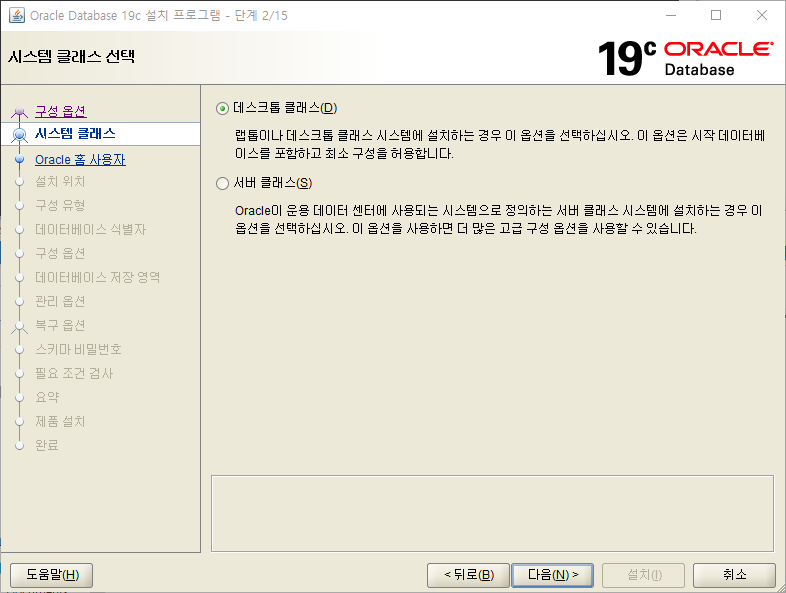Click the 구성 유형 step label
786x593 pixels.
pyautogui.click(x=60, y=205)
